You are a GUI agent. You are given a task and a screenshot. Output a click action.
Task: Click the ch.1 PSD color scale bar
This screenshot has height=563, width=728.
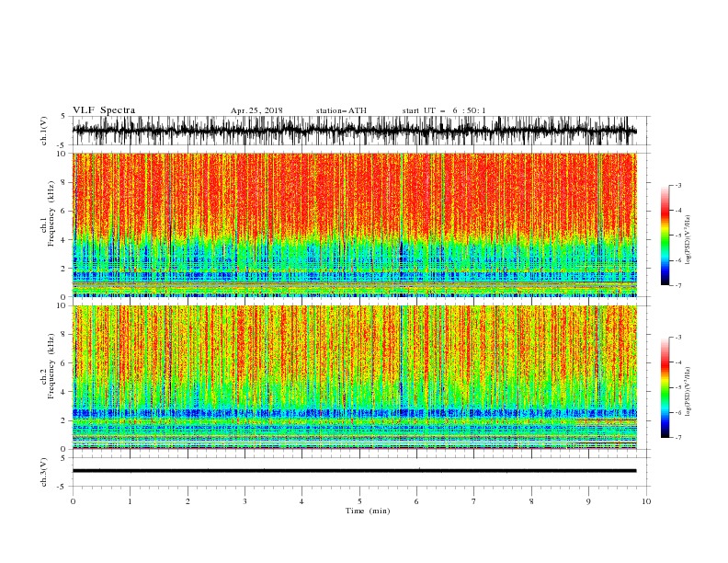665,236
